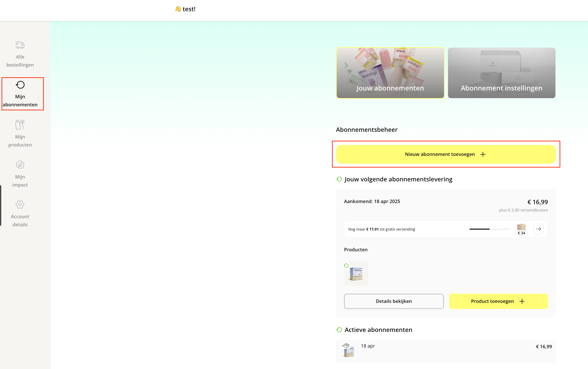588x369 pixels.
Task: Click the arrow in the free shipping banner
Action: (x=539, y=229)
